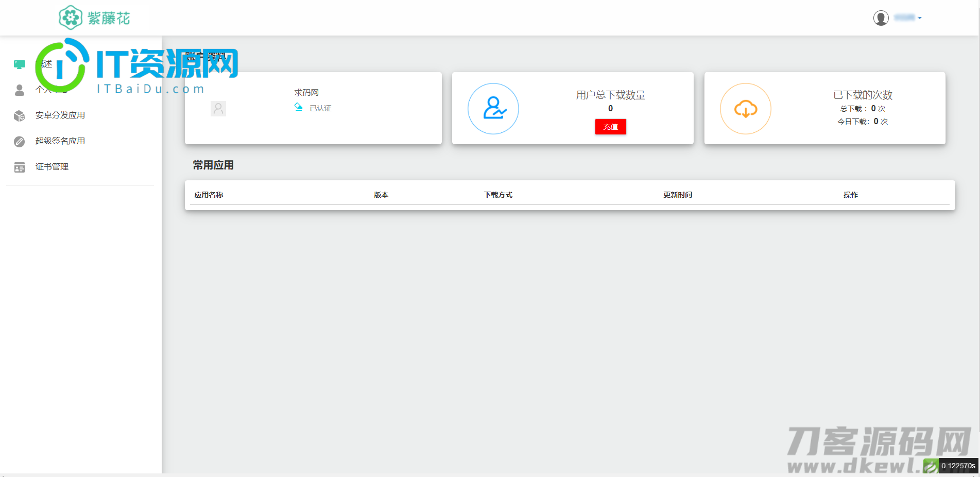This screenshot has height=477, width=980.
Task: Open 超级签名应用 menu item
Action: (60, 141)
